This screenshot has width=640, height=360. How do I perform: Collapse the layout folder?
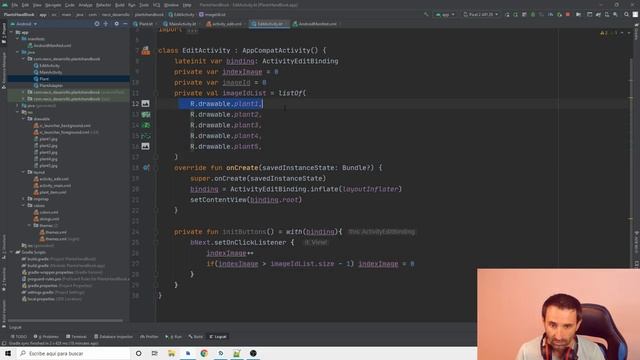(24, 172)
